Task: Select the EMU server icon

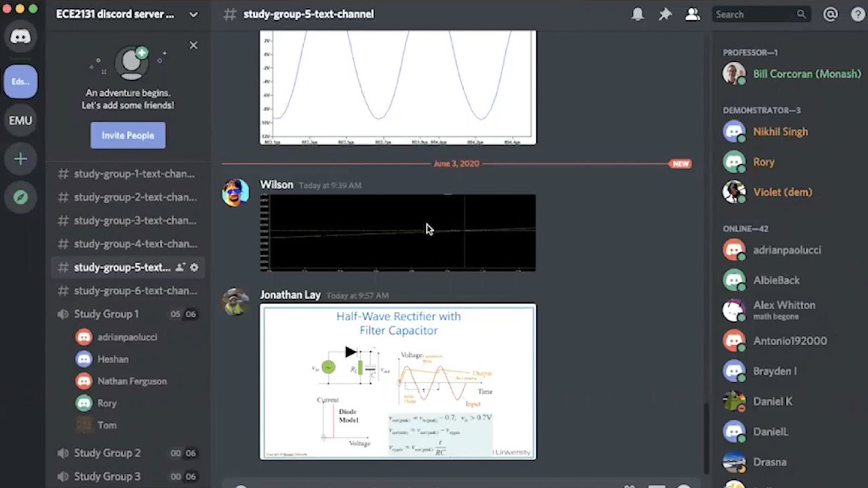Action: tap(20, 121)
